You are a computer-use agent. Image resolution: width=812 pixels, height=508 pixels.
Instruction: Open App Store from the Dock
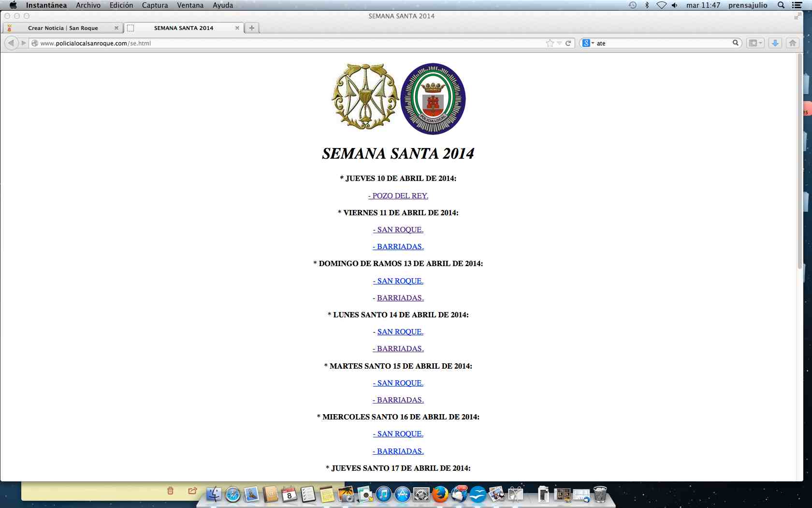click(402, 494)
